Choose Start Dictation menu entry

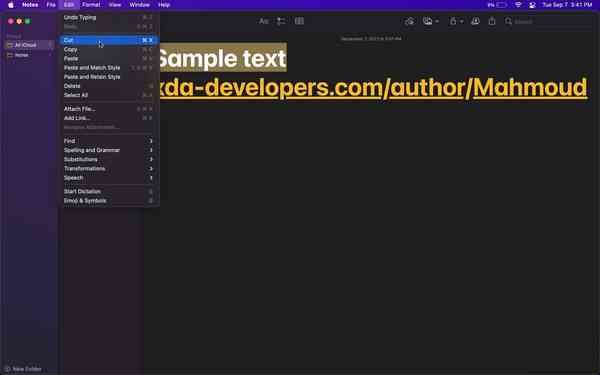(x=109, y=192)
